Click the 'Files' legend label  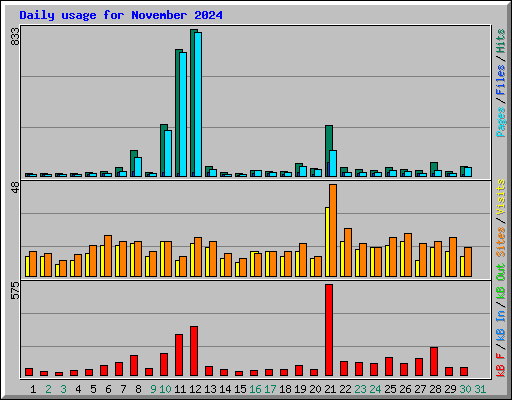pos(501,80)
